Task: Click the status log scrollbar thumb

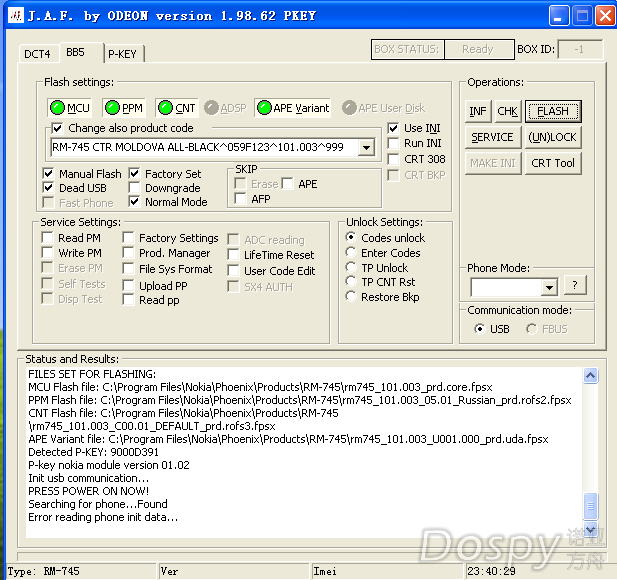Action: (x=590, y=506)
